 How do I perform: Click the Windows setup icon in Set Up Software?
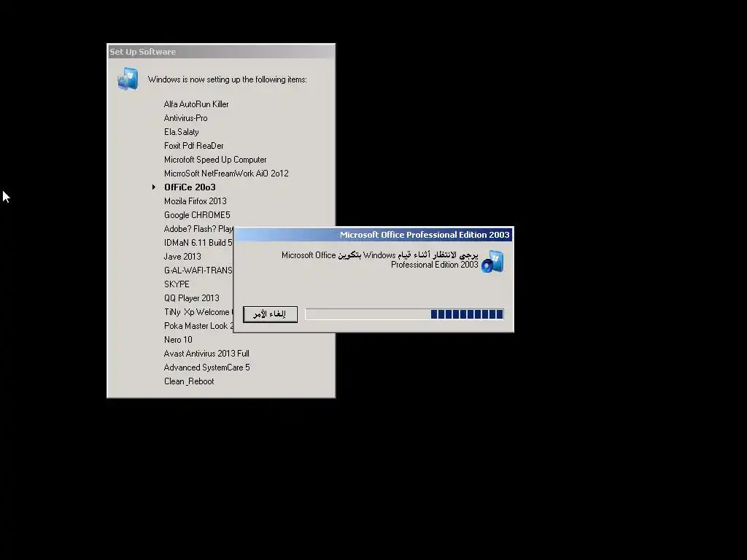coord(128,79)
